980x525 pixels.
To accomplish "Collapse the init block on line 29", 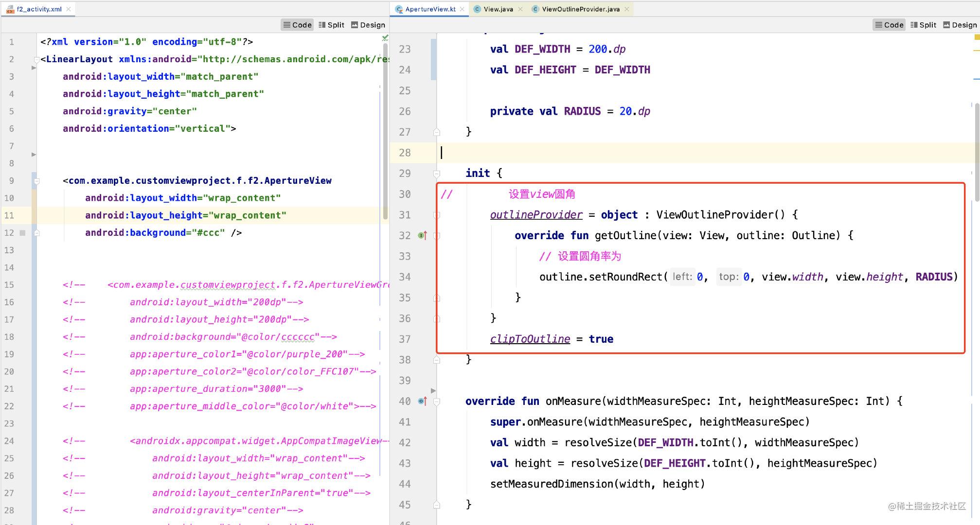I will pyautogui.click(x=437, y=174).
